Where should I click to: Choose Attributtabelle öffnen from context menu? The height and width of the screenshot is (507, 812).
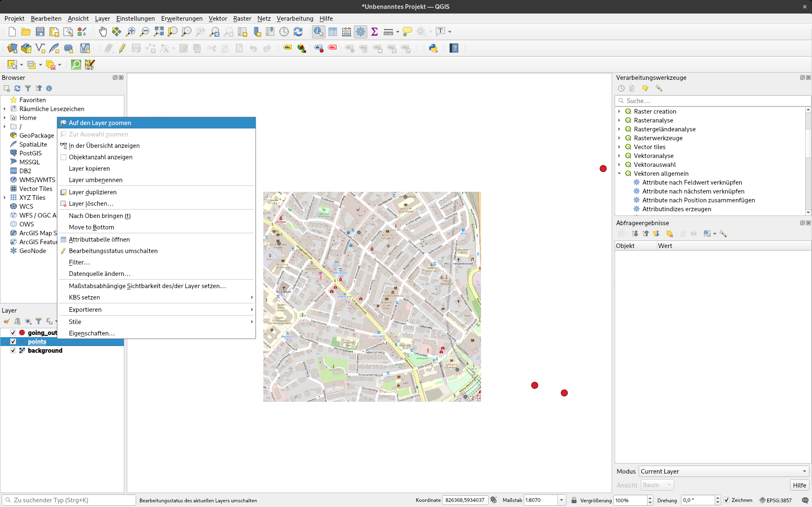99,240
